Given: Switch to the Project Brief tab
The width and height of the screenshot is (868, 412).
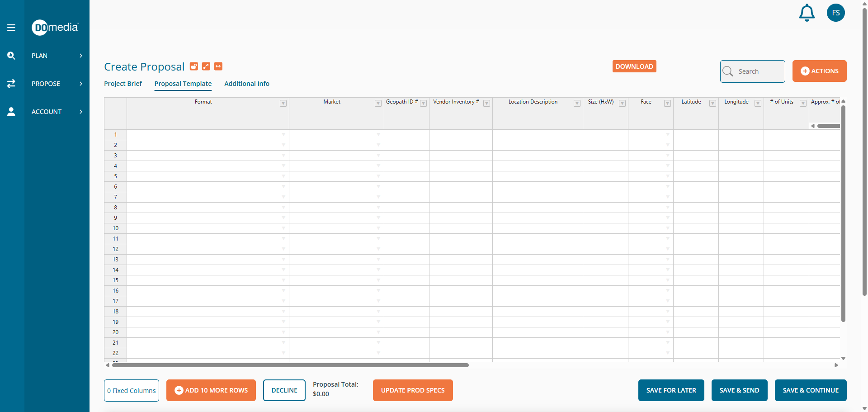Looking at the screenshot, I should (x=123, y=84).
